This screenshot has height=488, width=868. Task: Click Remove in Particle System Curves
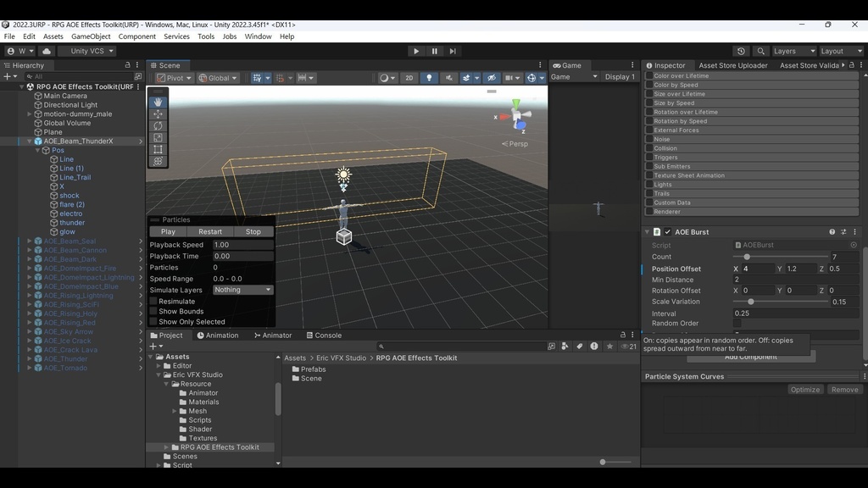coord(845,390)
